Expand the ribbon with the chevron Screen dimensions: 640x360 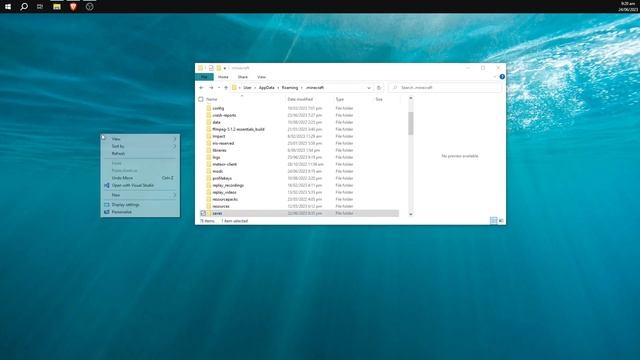click(495, 77)
